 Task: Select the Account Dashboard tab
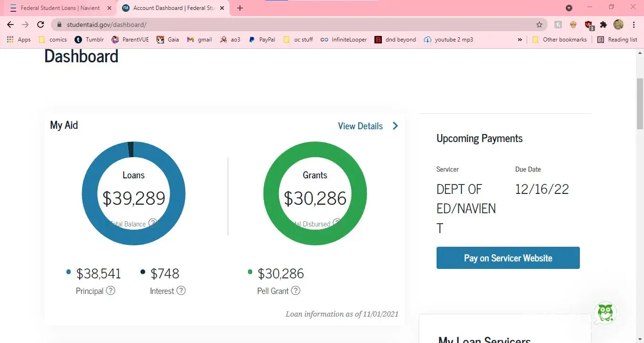[x=173, y=8]
